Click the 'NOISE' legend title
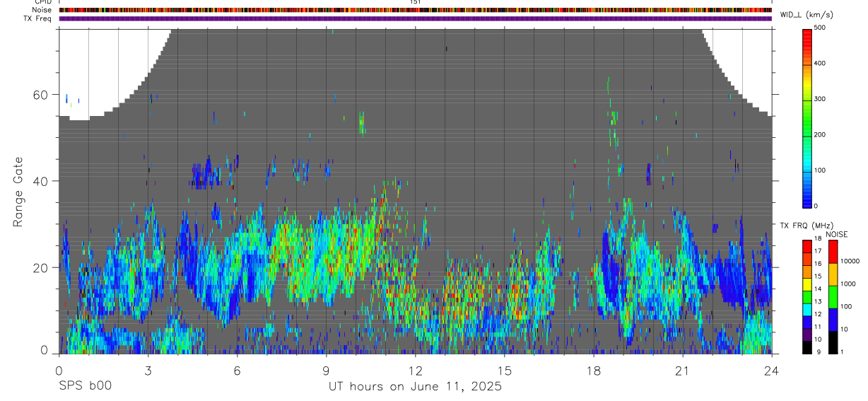 pyautogui.click(x=836, y=234)
